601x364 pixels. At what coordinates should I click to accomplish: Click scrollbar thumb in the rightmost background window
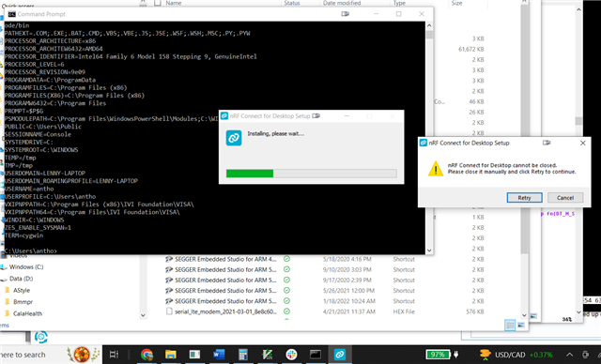tap(578, 121)
